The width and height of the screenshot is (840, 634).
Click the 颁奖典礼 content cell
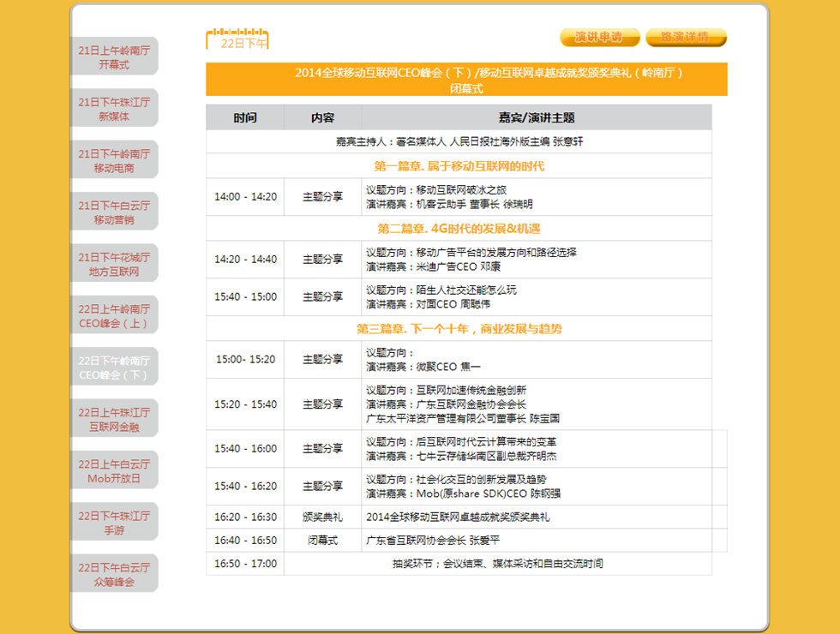pyautogui.click(x=322, y=517)
